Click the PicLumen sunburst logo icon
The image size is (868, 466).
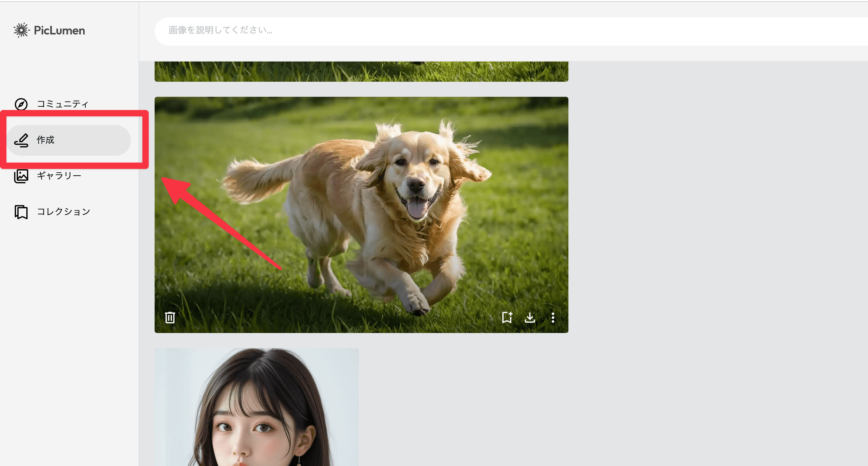click(21, 30)
